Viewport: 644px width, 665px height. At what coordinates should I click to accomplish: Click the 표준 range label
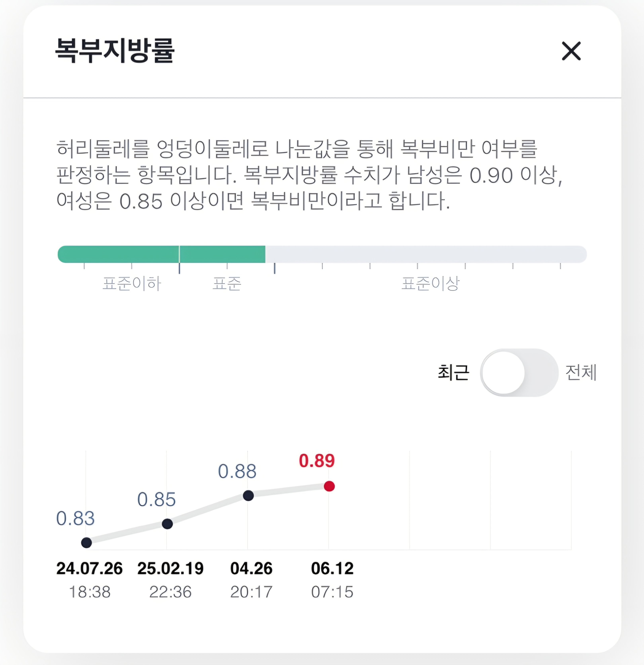(226, 284)
